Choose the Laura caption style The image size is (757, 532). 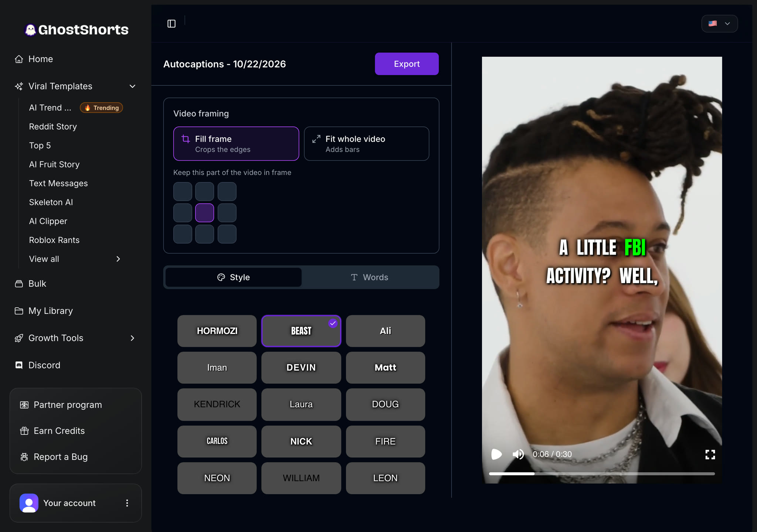[301, 405]
